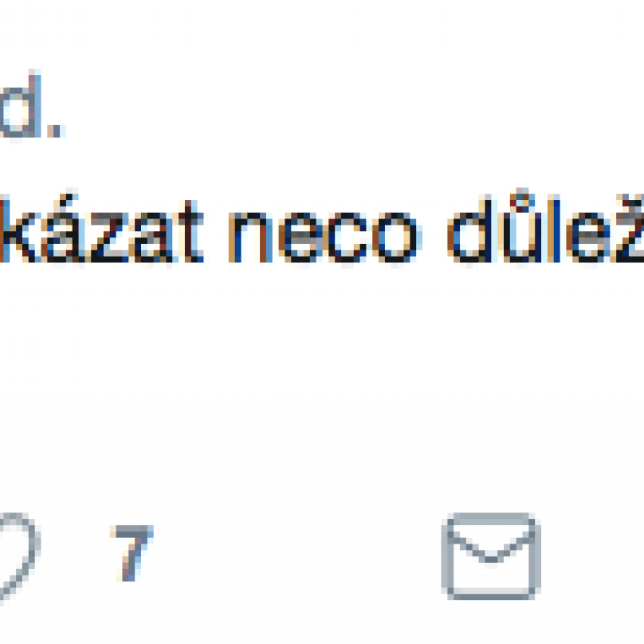Image resolution: width=644 pixels, height=644 pixels.
Task: Select the partial word "důlež" in the tweet
Action: tap(546, 228)
